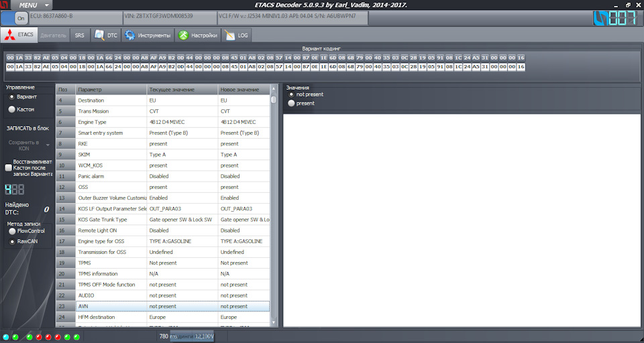Select the Trans Mission parameter row
Viewport: 644px width, 343px height.
[x=163, y=111]
